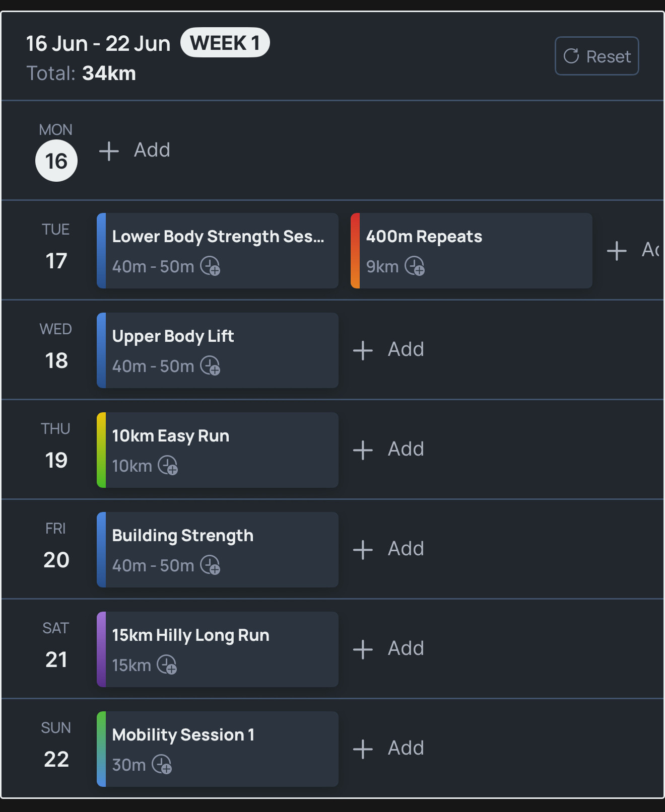
Task: Add a workout on Friday 20
Action: [x=388, y=549]
